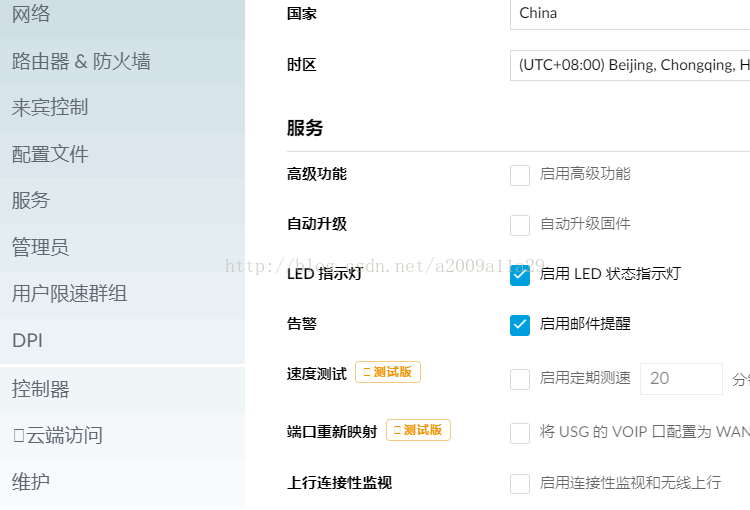The width and height of the screenshot is (750, 510).
Task: Open the DPI settings section
Action: 27,340
